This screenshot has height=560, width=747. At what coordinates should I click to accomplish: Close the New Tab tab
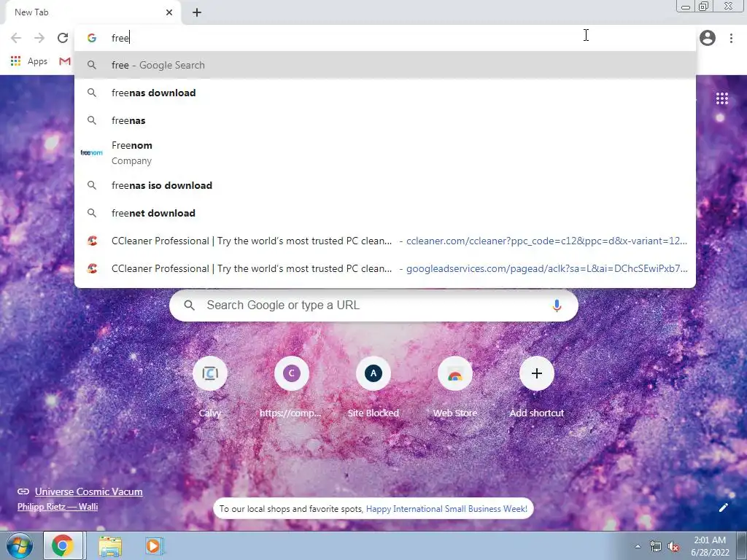(169, 12)
